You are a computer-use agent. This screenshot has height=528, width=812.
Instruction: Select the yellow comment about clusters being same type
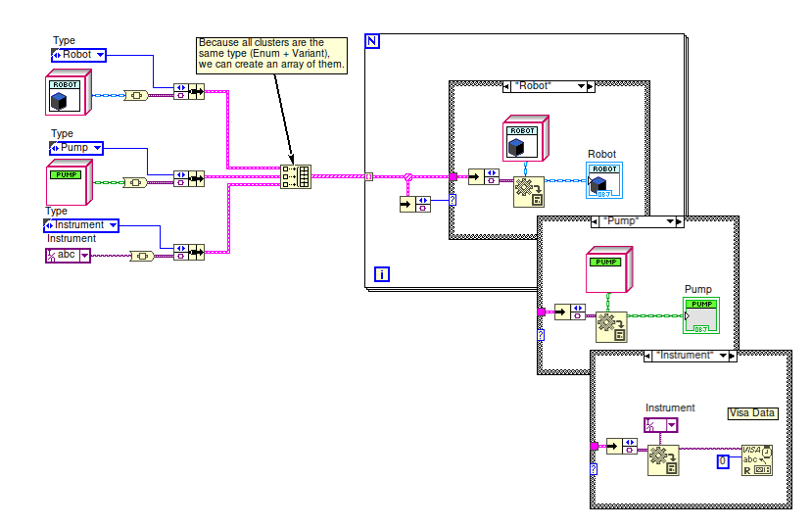coord(272,56)
